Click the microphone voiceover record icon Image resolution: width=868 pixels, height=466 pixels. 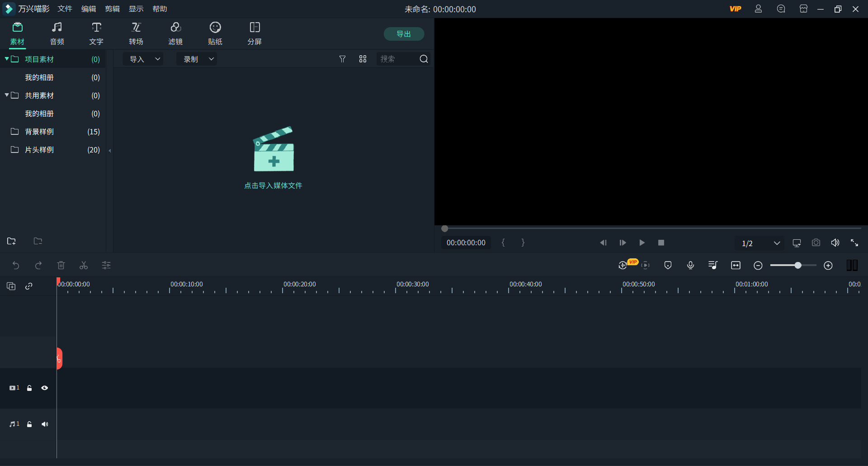(690, 266)
